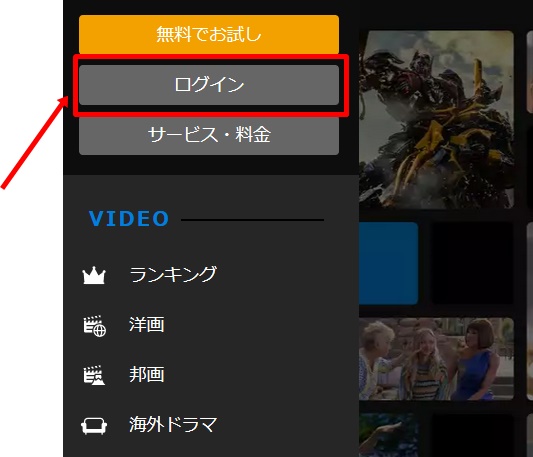Select 洋画 in the video menu
The image size is (533, 457).
coord(147,324)
